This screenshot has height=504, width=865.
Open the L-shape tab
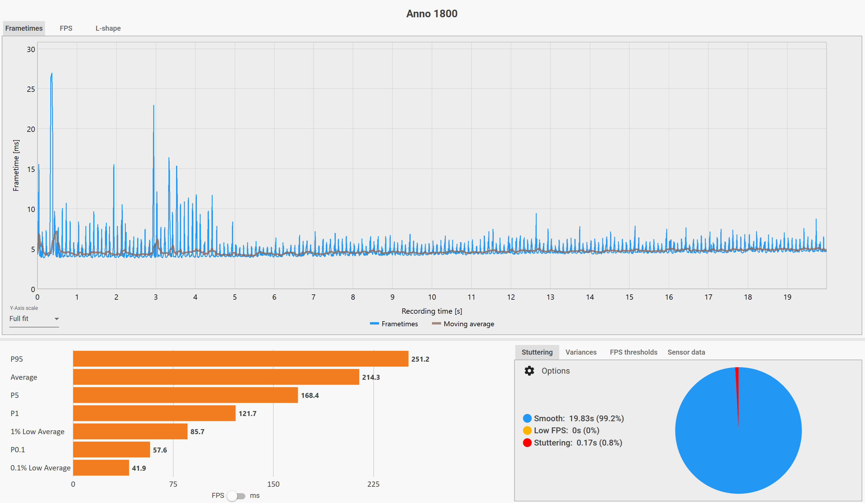108,28
